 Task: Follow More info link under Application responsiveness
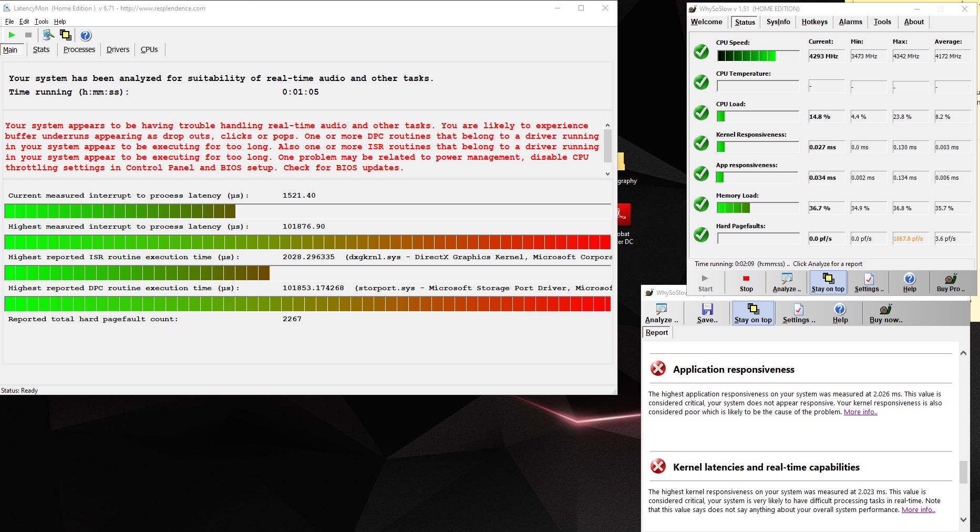coord(860,412)
